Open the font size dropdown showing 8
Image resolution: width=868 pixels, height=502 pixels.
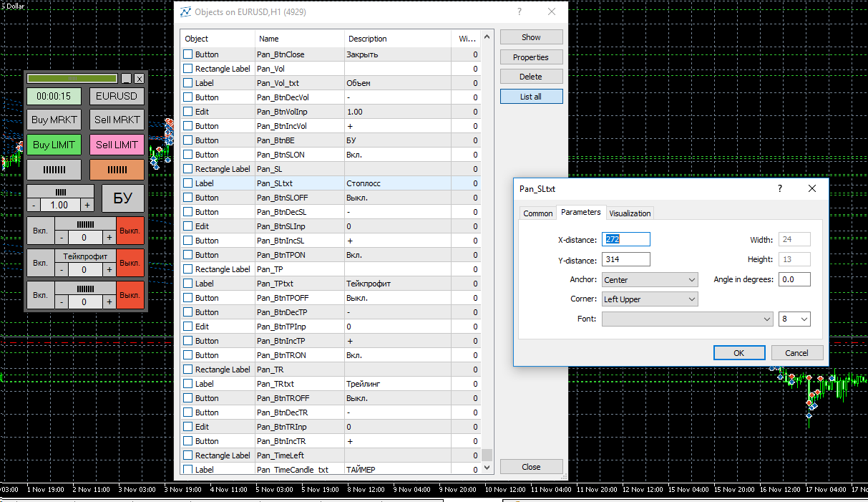click(x=794, y=319)
